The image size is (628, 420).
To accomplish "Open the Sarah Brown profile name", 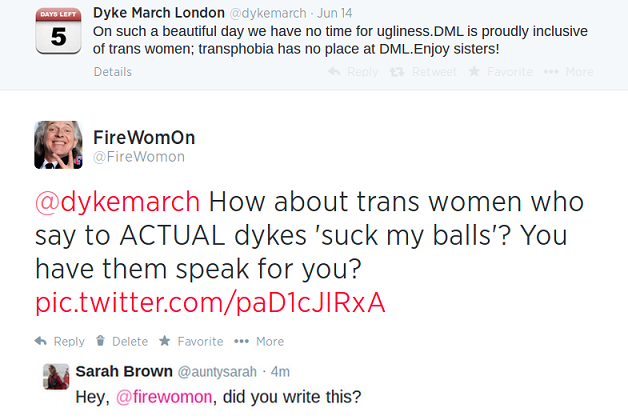I will pos(123,371).
